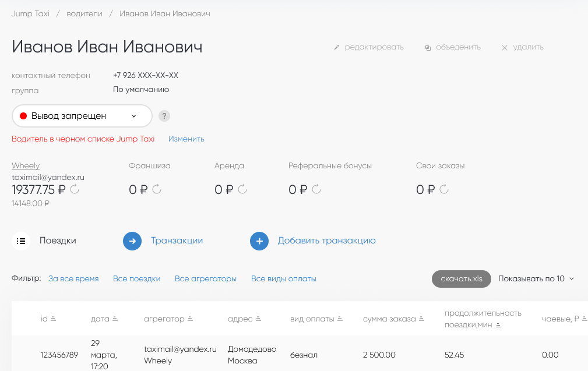Image resolution: width=588 pixels, height=371 pixels.
Task: Refresh the Wheely balance
Action: coord(75,189)
